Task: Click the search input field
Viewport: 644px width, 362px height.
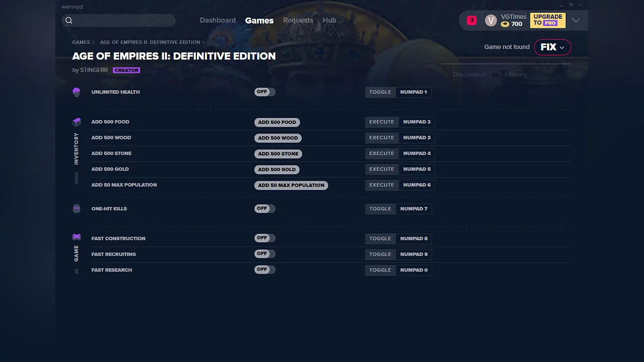Action: 119,20
